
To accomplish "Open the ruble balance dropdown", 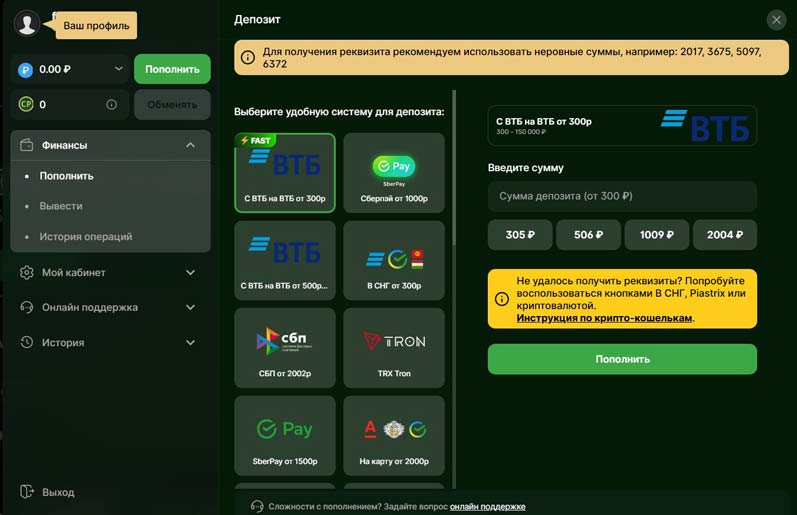I will (118, 69).
